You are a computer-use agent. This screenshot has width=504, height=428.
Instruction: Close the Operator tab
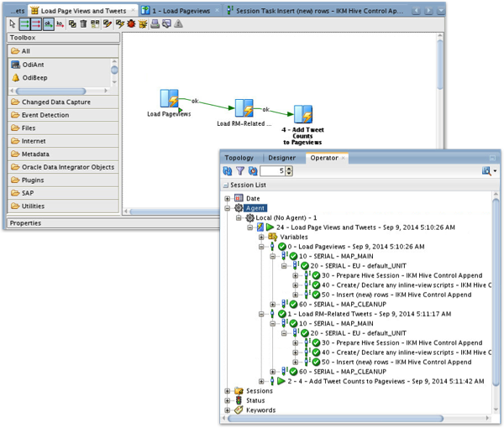344,158
